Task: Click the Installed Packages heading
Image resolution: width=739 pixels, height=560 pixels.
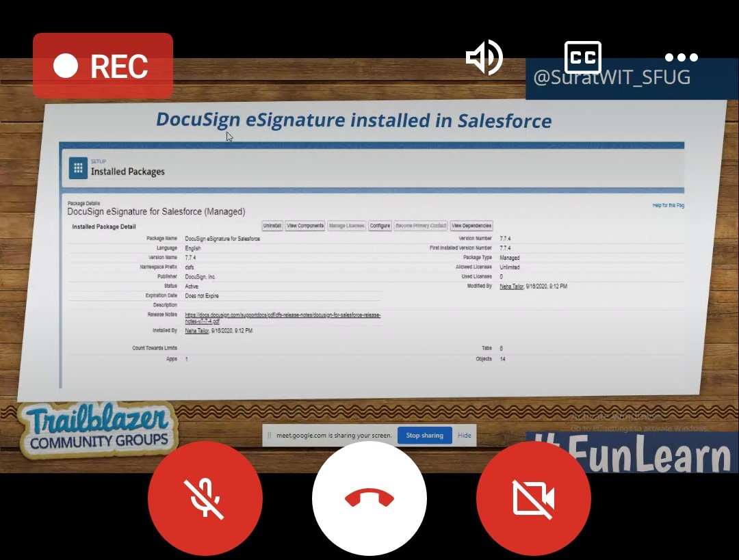Action: (x=128, y=172)
